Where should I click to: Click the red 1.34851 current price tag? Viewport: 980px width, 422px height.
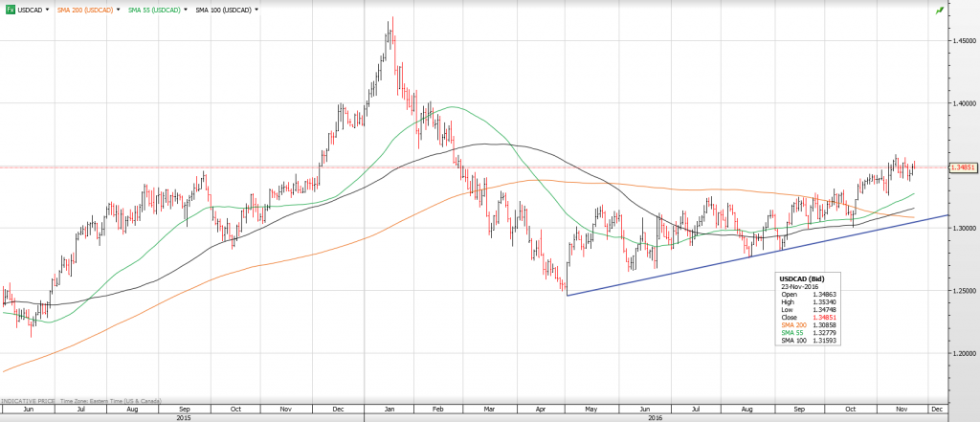pyautogui.click(x=960, y=167)
